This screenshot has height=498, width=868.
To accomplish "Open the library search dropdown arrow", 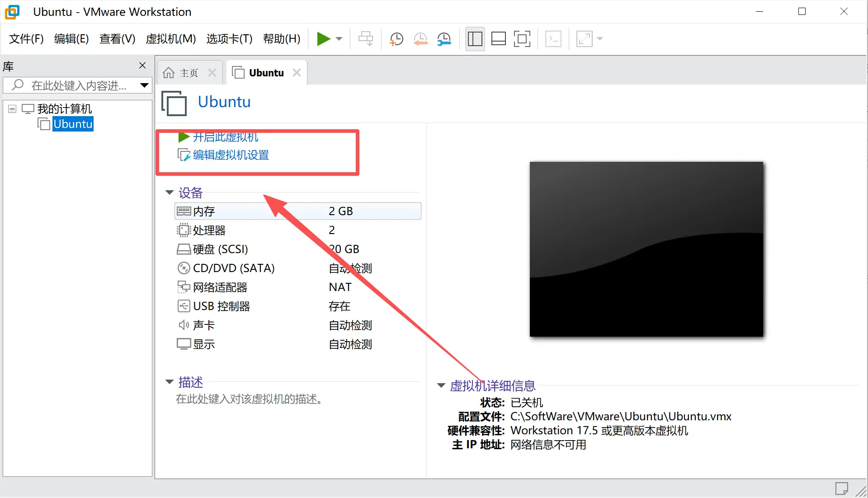I will pyautogui.click(x=144, y=85).
